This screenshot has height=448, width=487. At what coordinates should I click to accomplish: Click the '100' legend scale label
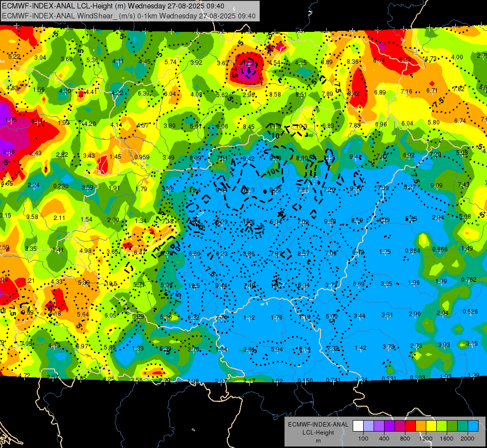[364, 439]
